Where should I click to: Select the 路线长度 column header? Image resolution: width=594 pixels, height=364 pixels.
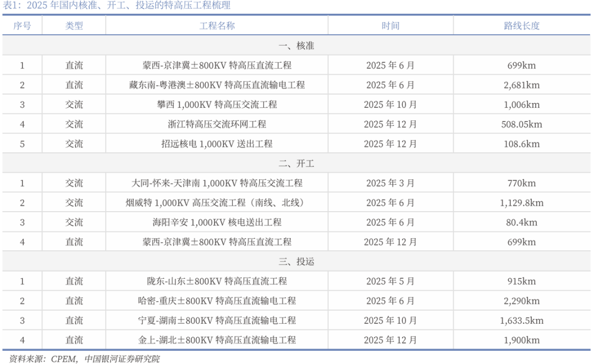(521, 26)
